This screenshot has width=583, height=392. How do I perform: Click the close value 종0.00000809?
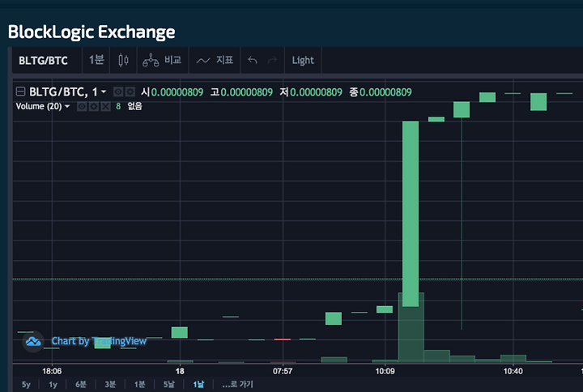coord(381,92)
